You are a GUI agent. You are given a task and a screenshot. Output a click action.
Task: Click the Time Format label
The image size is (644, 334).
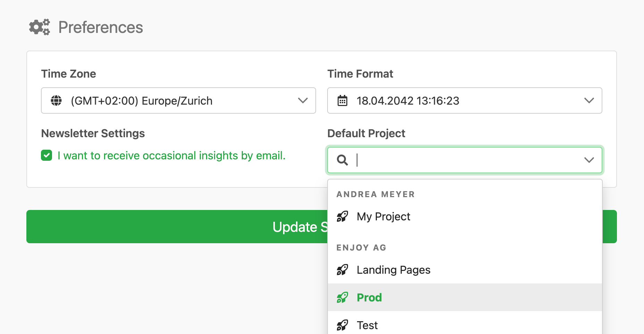click(x=360, y=74)
